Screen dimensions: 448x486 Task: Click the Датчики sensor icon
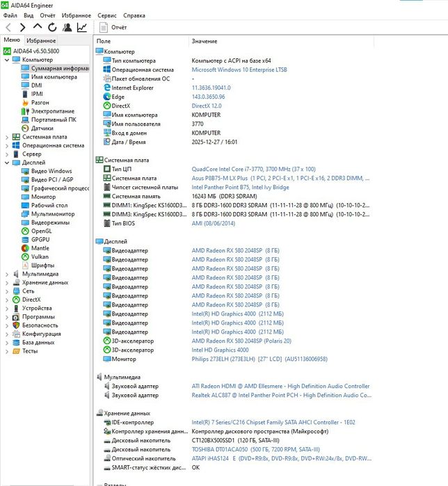click(26, 129)
